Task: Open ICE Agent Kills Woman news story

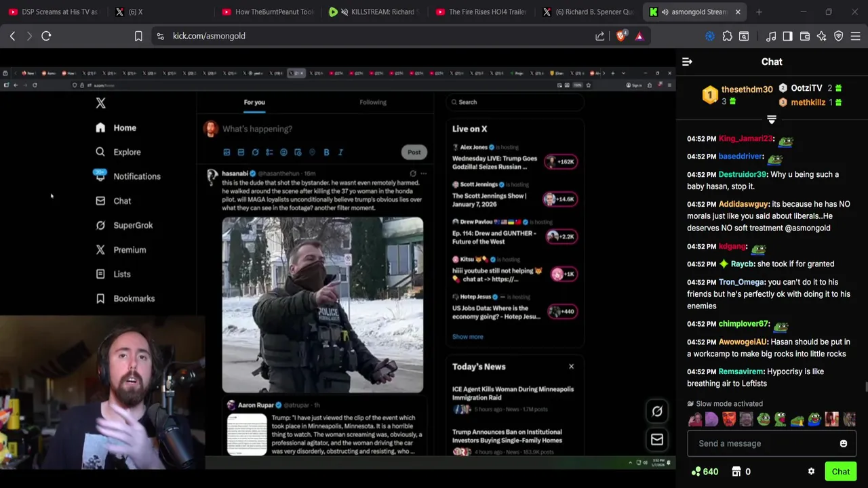Action: (514, 399)
